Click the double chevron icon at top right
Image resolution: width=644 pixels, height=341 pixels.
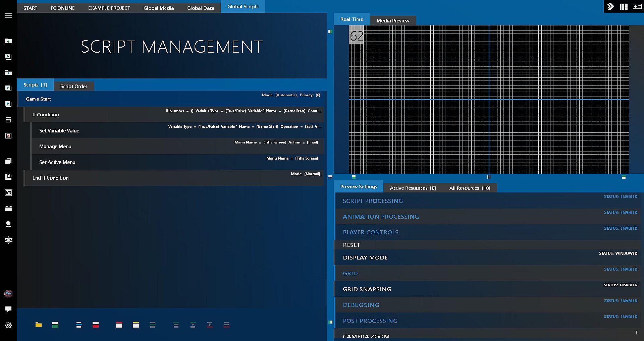click(x=610, y=6)
